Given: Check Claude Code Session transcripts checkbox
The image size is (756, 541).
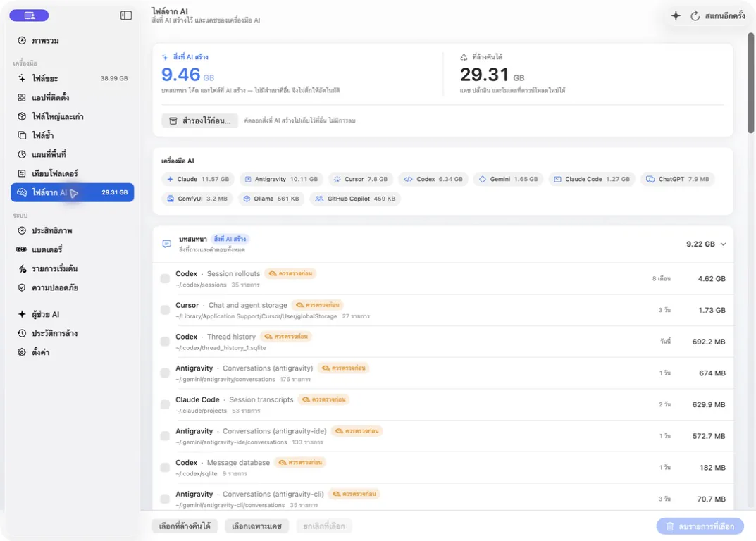Looking at the screenshot, I should 165,404.
